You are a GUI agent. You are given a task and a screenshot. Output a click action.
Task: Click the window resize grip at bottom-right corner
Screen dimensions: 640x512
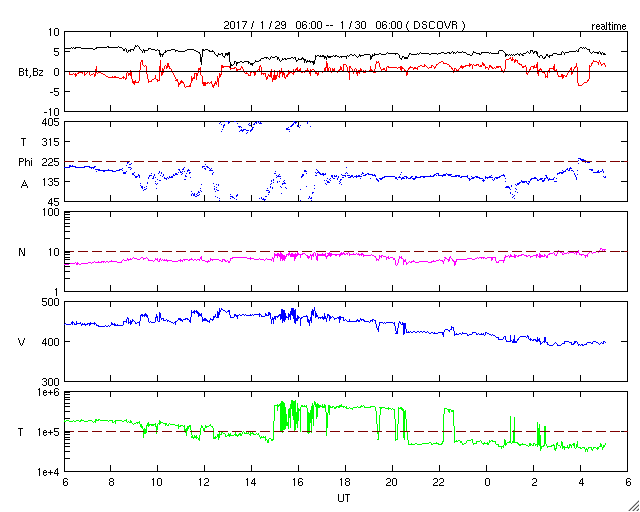633,506
